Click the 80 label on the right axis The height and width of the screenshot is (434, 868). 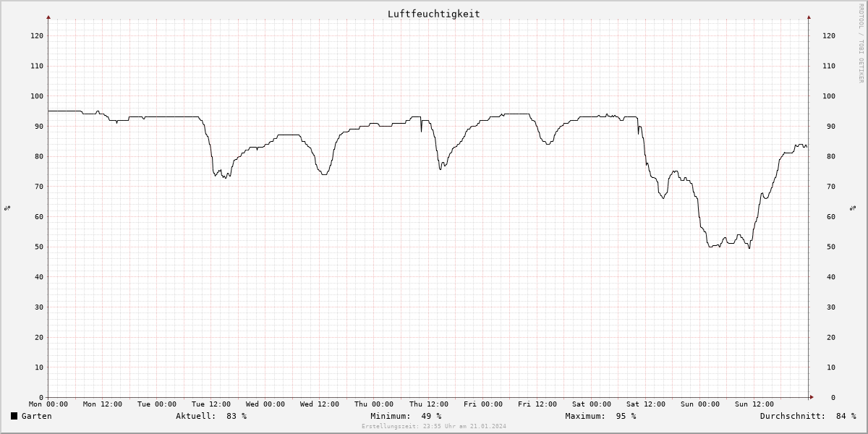click(831, 156)
